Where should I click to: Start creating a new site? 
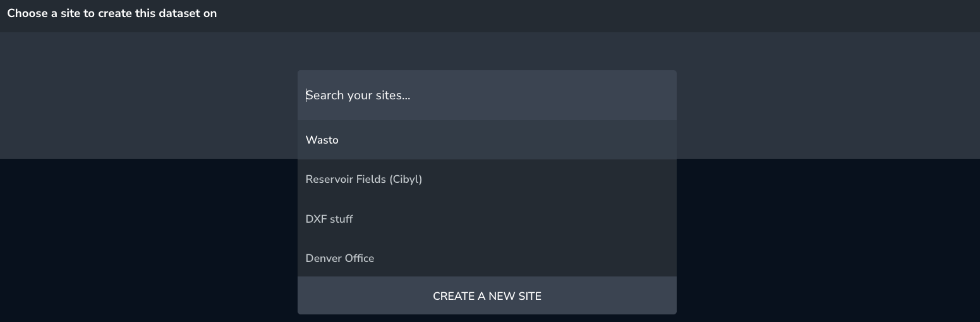click(x=487, y=296)
